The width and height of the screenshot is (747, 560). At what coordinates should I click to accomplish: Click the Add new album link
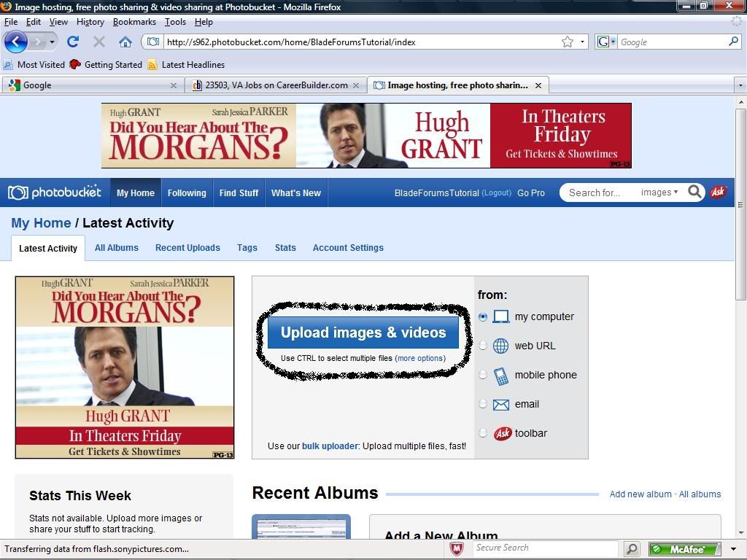coord(640,494)
